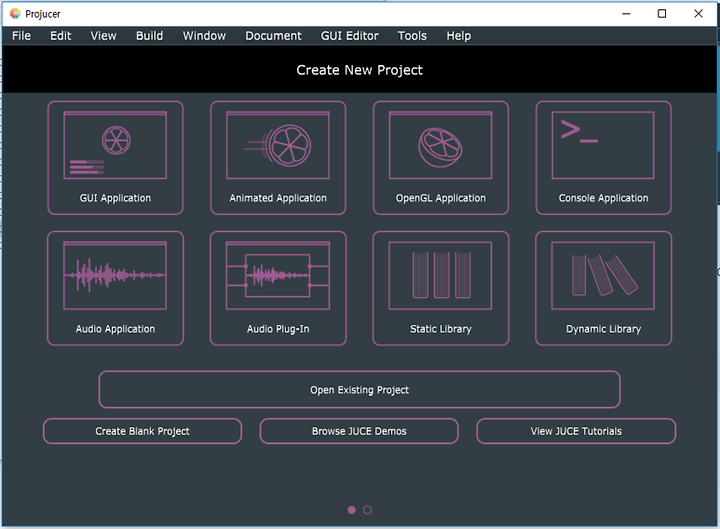Choose the Dynamic Library leaning books icon

(x=603, y=276)
